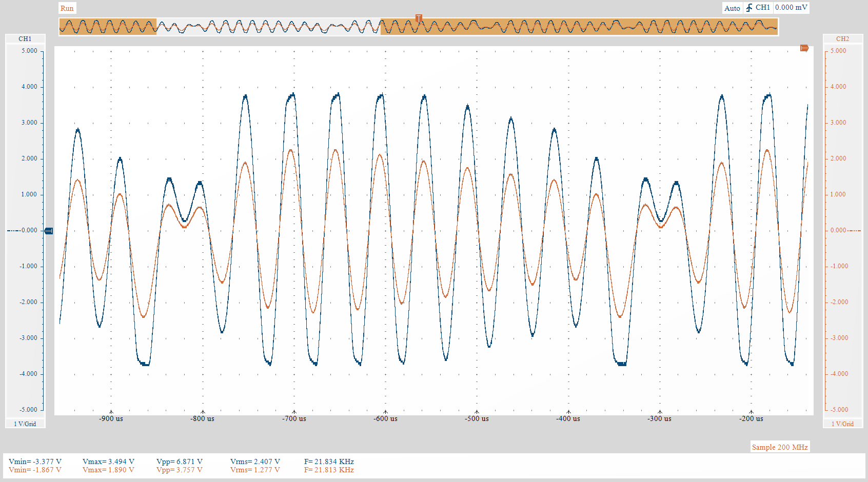Image resolution: width=868 pixels, height=482 pixels.
Task: Click the unshaded middle section of overview strip
Action: click(268, 27)
